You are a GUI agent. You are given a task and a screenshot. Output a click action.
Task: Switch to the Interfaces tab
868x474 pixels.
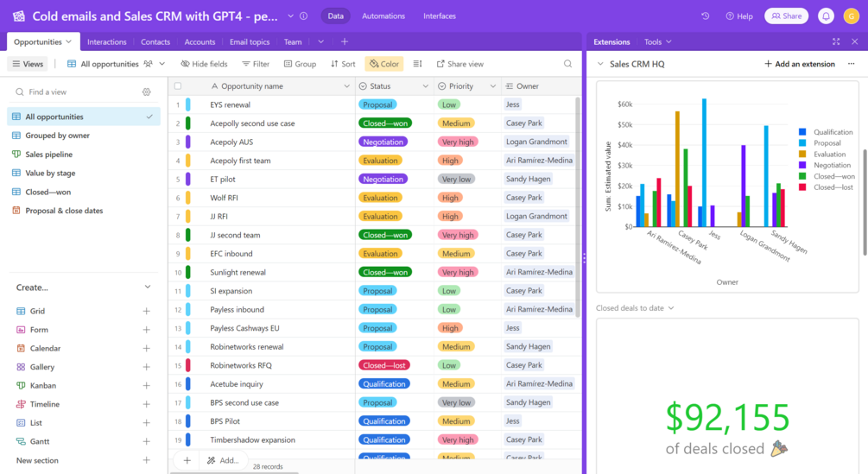440,16
